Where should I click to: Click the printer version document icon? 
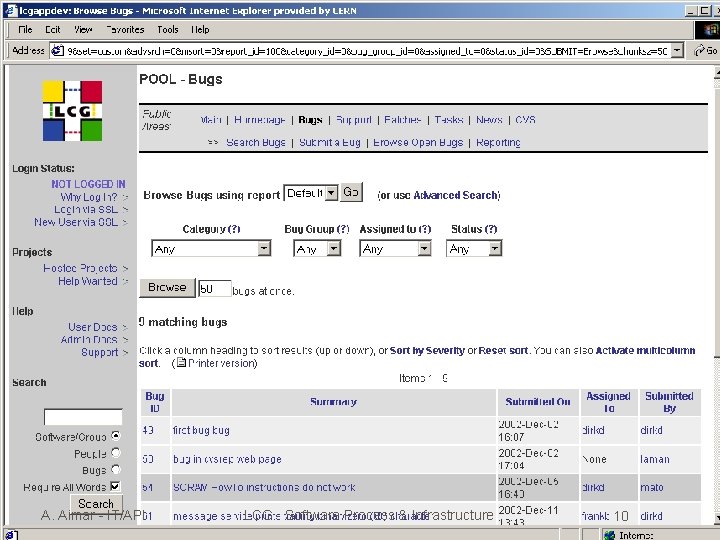(181, 363)
